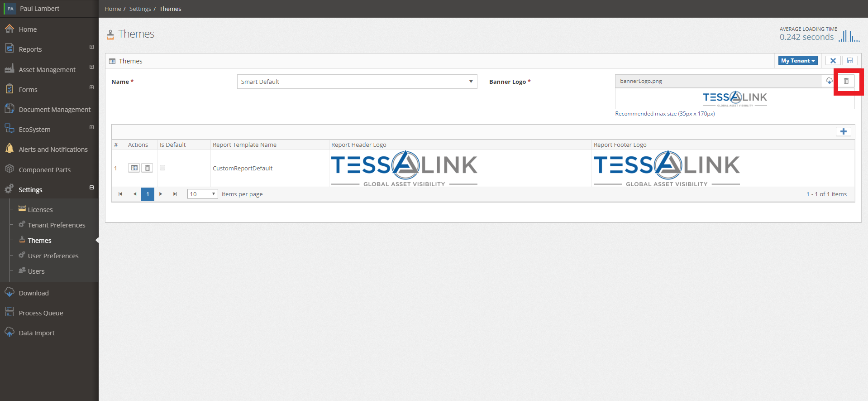The width and height of the screenshot is (868, 401).
Task: Click the Reports sidebar icon
Action: [10, 48]
